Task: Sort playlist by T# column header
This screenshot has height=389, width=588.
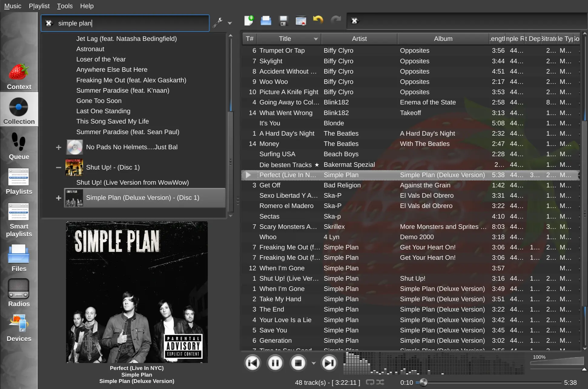Action: click(249, 39)
